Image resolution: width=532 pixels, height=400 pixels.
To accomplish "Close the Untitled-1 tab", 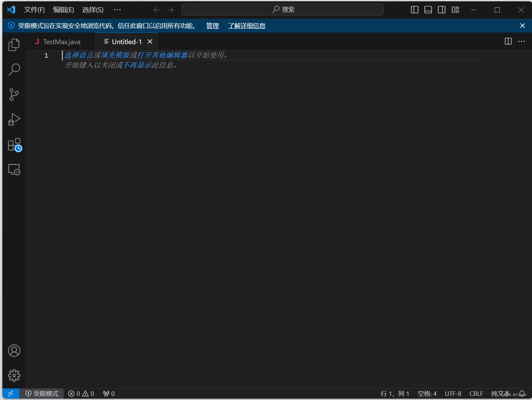I will tap(150, 41).
